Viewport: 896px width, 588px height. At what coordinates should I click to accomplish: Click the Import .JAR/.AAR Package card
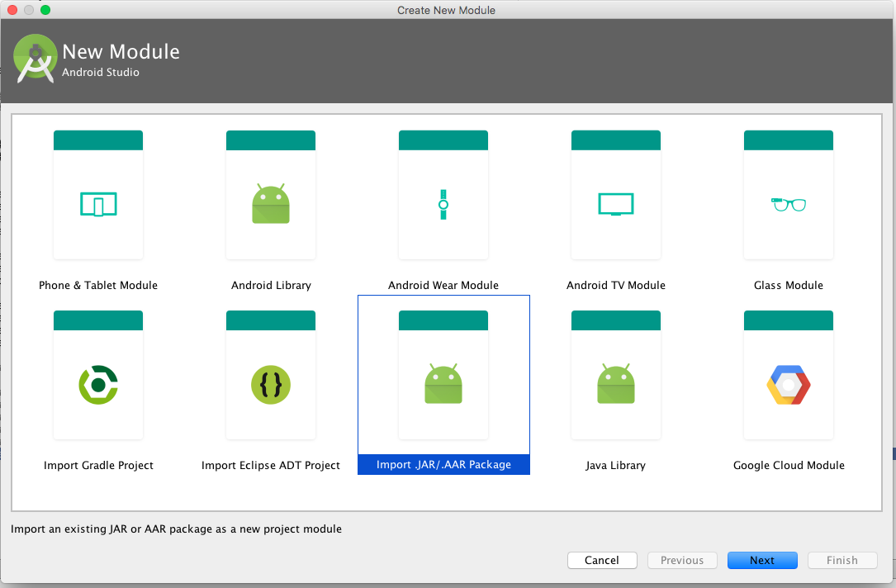pyautogui.click(x=443, y=374)
